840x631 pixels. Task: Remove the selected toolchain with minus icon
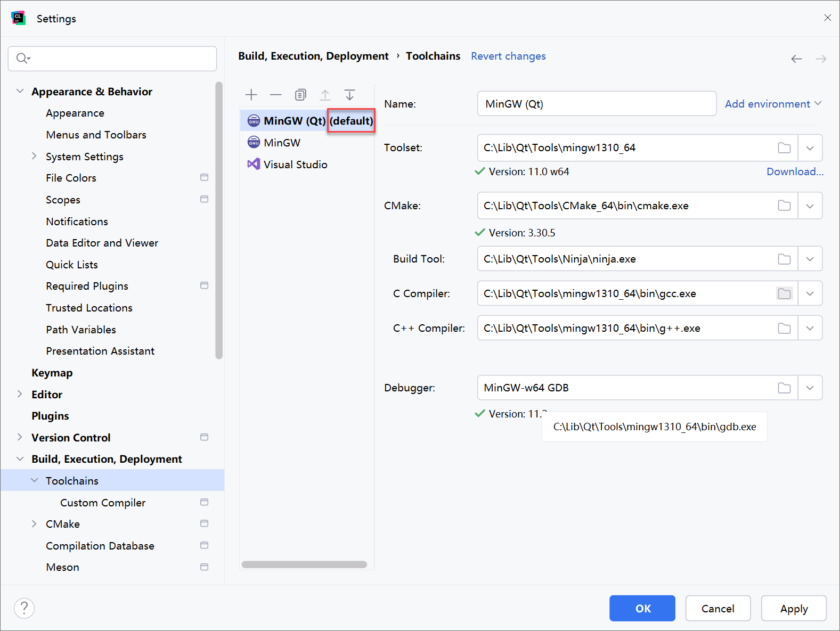coord(275,95)
